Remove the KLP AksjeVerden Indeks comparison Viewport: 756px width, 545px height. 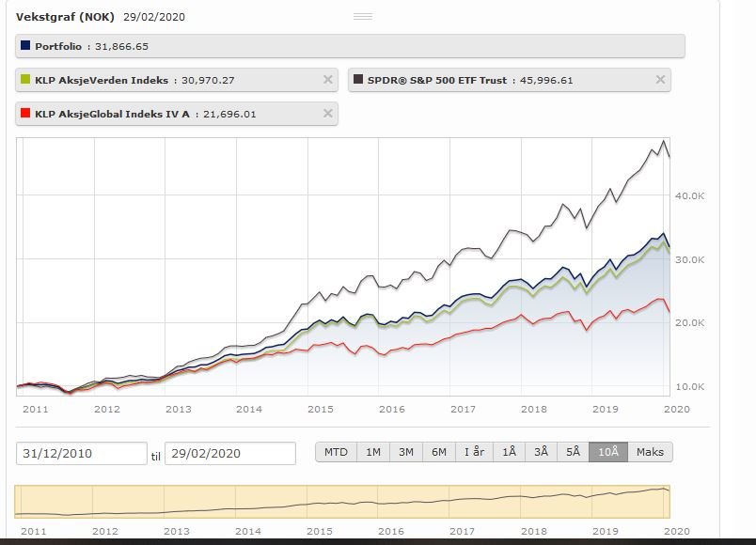point(328,80)
